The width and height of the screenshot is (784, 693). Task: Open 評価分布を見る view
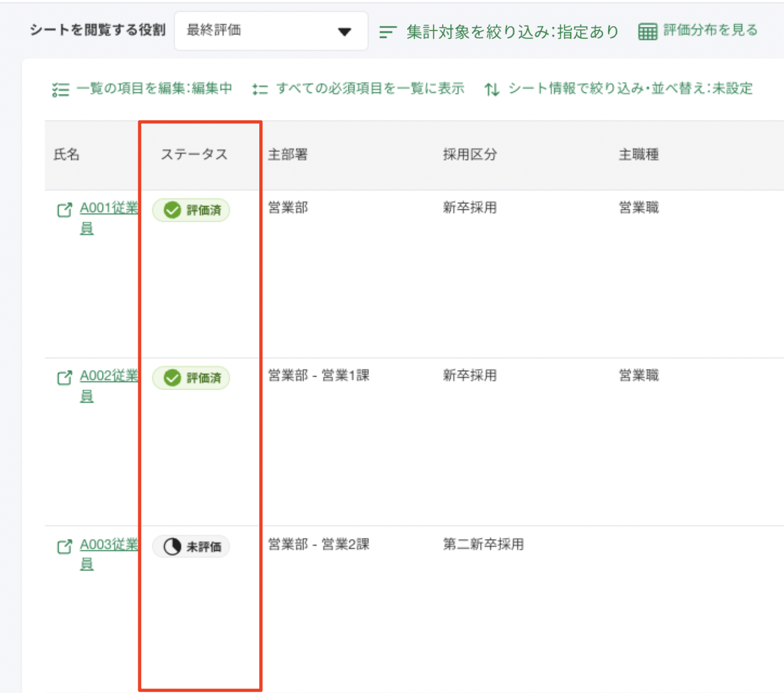pyautogui.click(x=710, y=30)
